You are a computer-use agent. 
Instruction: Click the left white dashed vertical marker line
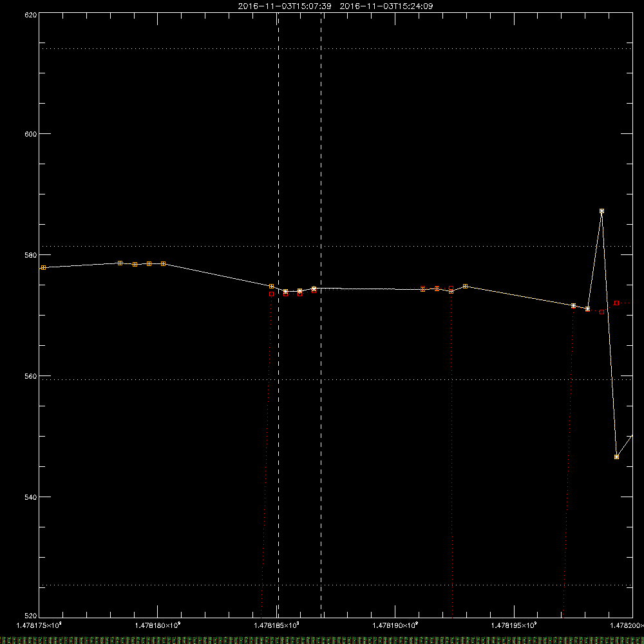point(278,315)
